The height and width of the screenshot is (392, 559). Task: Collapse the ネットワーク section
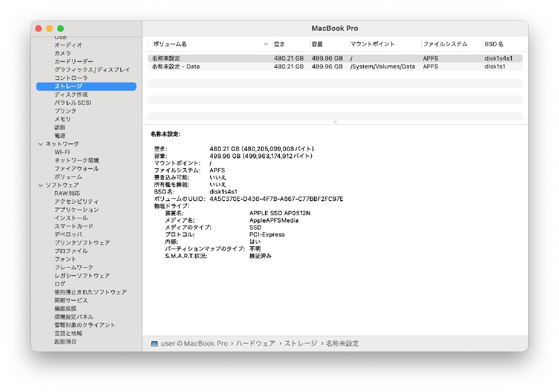point(41,144)
